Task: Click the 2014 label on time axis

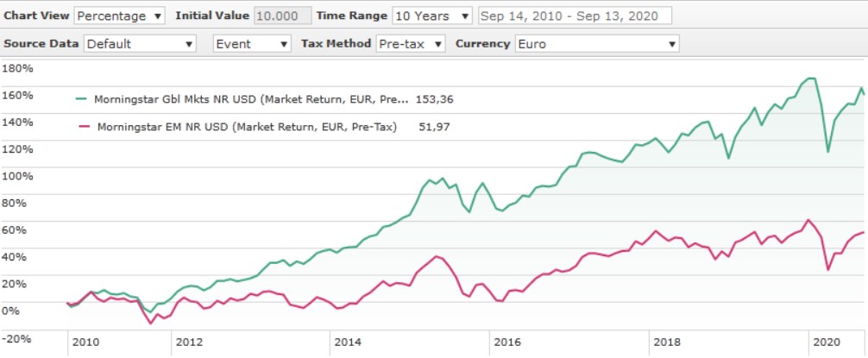Action: (x=348, y=342)
